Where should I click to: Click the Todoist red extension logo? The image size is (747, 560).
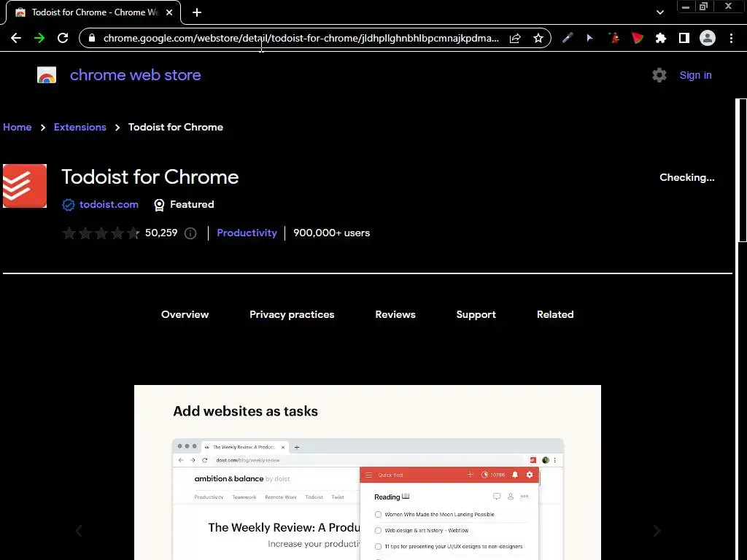coord(25,186)
